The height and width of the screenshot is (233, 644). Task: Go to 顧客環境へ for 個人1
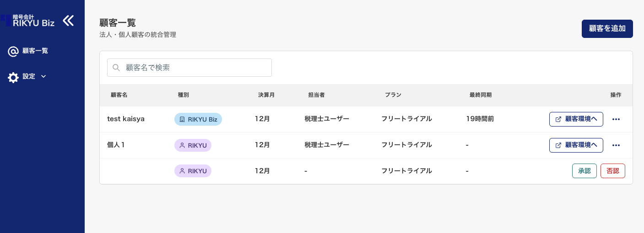(x=576, y=145)
